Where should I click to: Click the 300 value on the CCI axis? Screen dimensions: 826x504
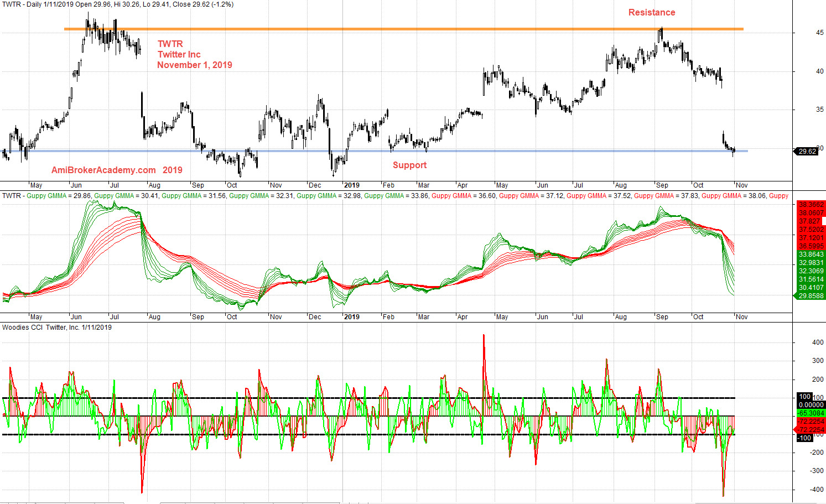point(817,361)
